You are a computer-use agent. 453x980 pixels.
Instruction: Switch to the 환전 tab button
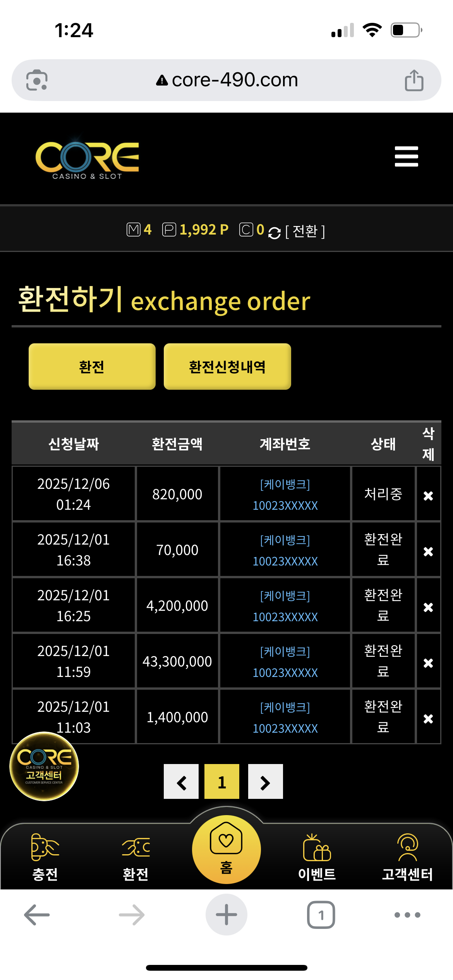click(x=92, y=367)
